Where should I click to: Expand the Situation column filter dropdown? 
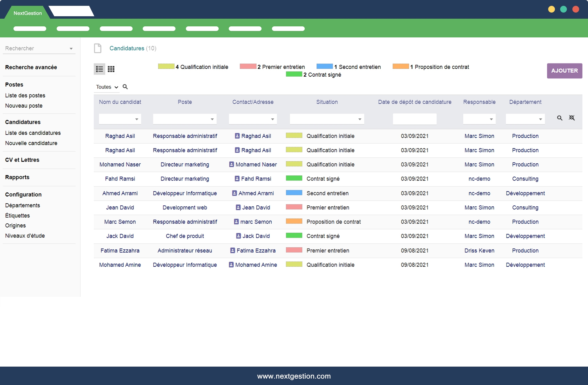(x=360, y=119)
